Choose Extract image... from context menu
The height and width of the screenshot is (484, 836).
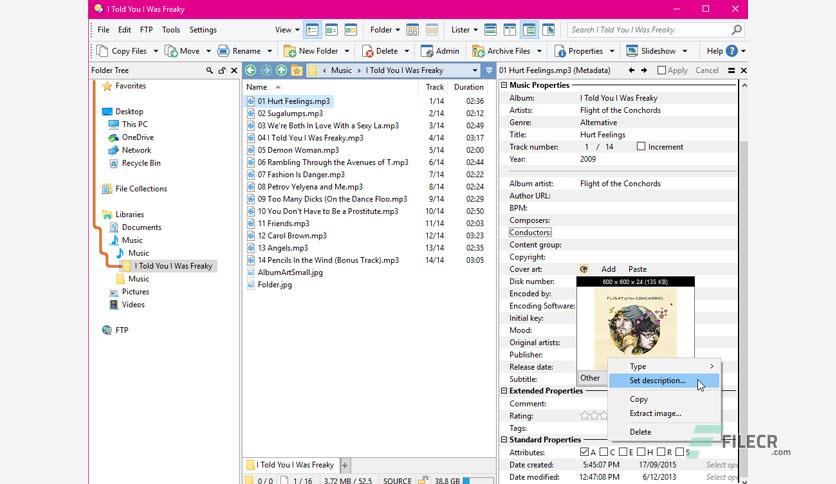tap(664, 413)
